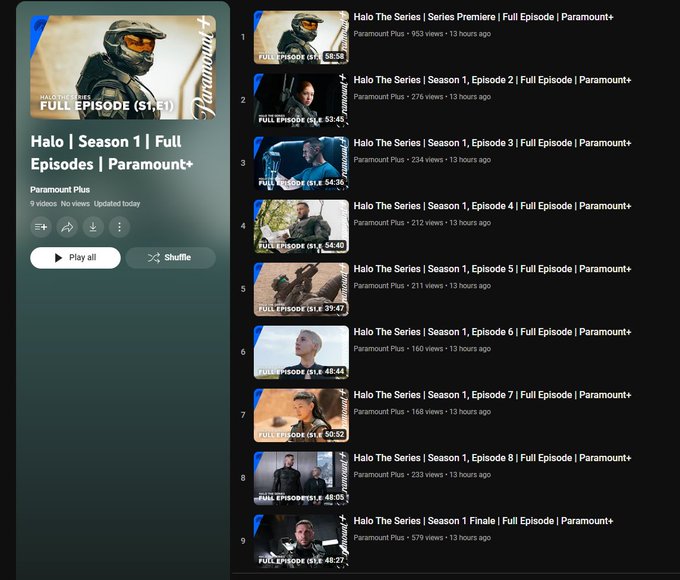
Task: Open the Episode 2 thumbnail with 53:45 duration
Action: (x=301, y=100)
